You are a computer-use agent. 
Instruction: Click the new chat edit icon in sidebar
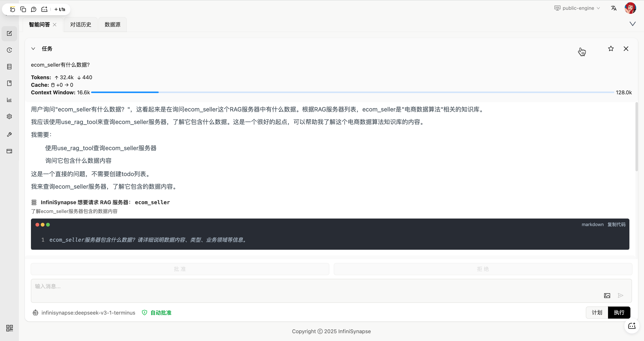(x=9, y=33)
